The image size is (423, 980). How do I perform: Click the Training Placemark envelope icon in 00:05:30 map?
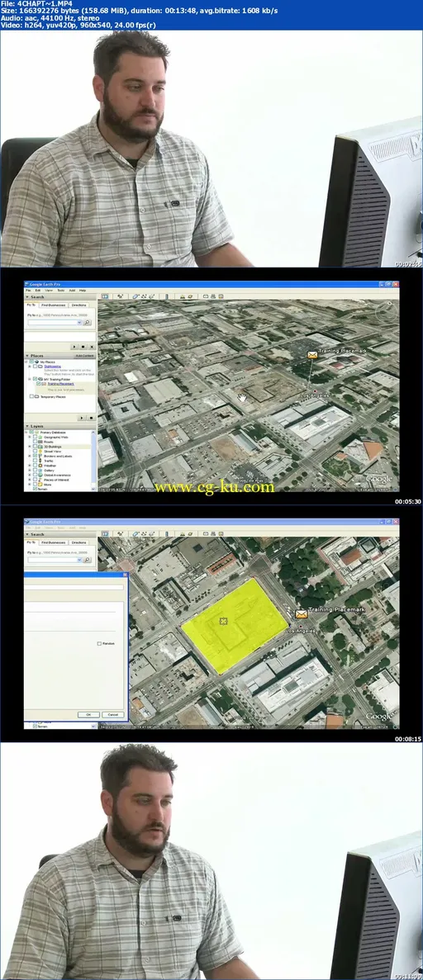click(312, 354)
